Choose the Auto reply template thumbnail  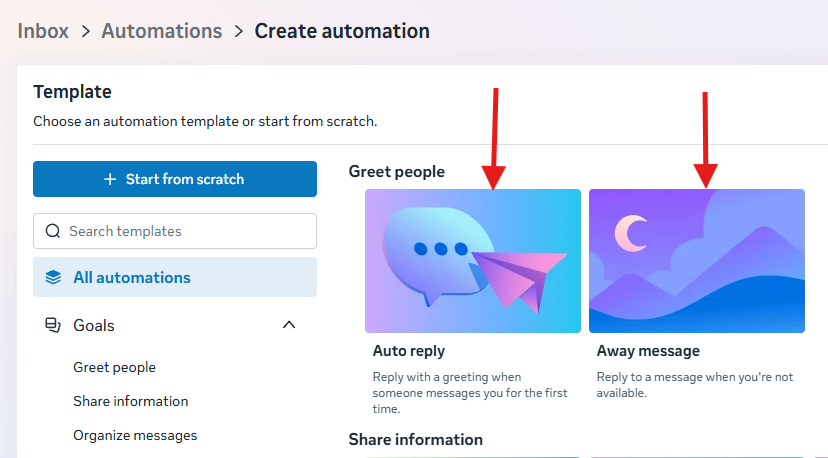coord(473,261)
